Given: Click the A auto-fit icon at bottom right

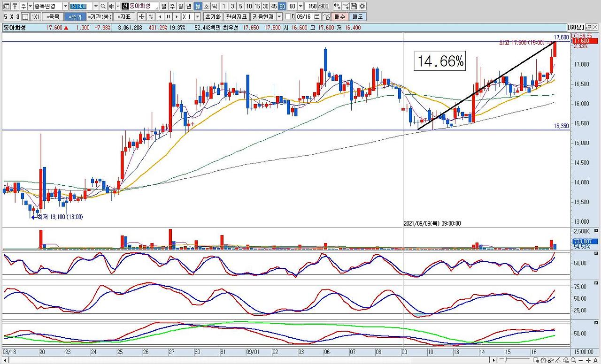Looking at the screenshot, I should pos(595,360).
